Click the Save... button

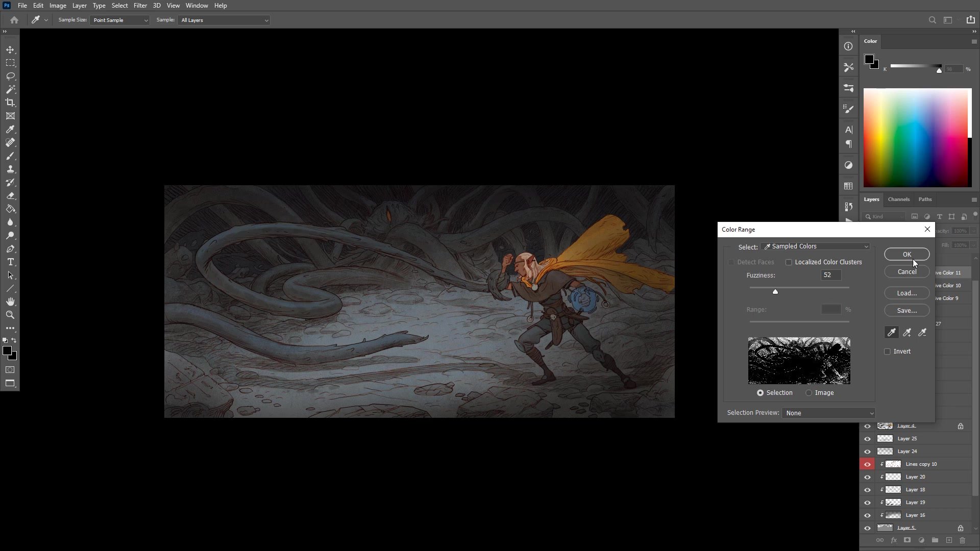[x=906, y=311]
